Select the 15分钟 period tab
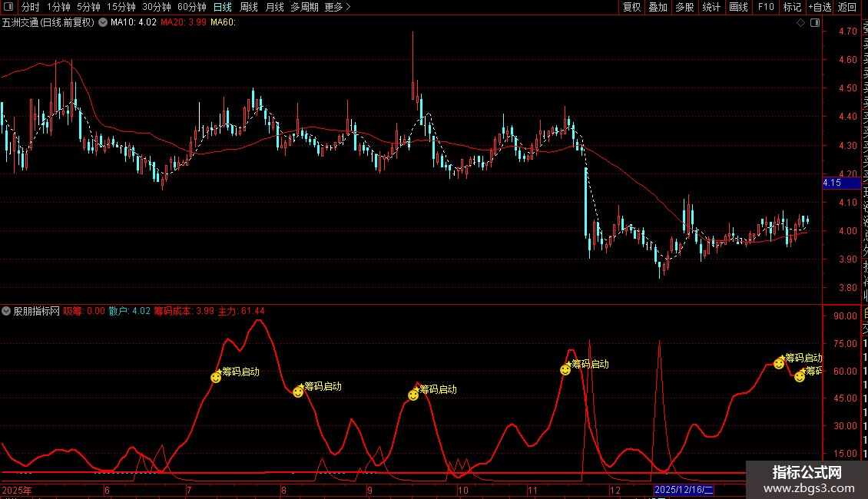868x499 pixels. click(121, 7)
